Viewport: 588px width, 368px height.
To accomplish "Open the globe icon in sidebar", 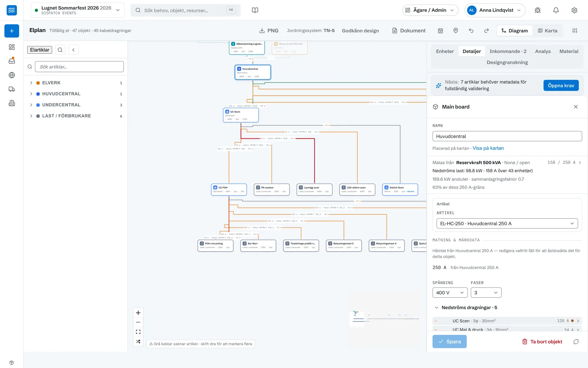I will pos(12,75).
